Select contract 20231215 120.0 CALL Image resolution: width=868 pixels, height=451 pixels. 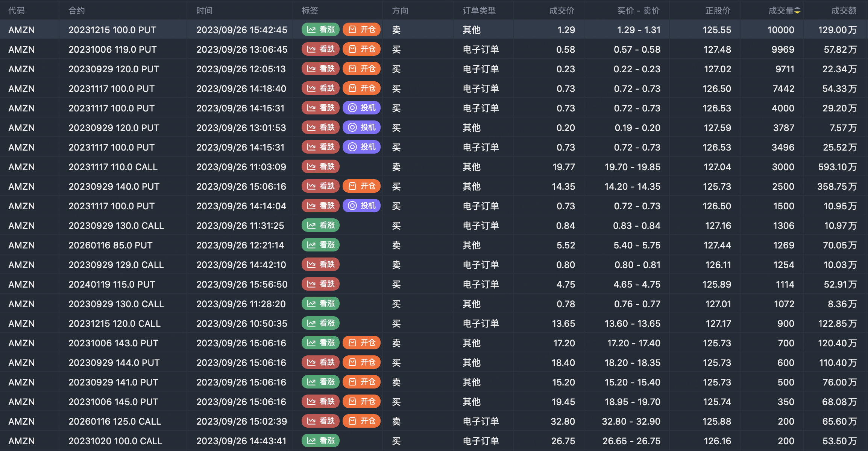(x=115, y=323)
